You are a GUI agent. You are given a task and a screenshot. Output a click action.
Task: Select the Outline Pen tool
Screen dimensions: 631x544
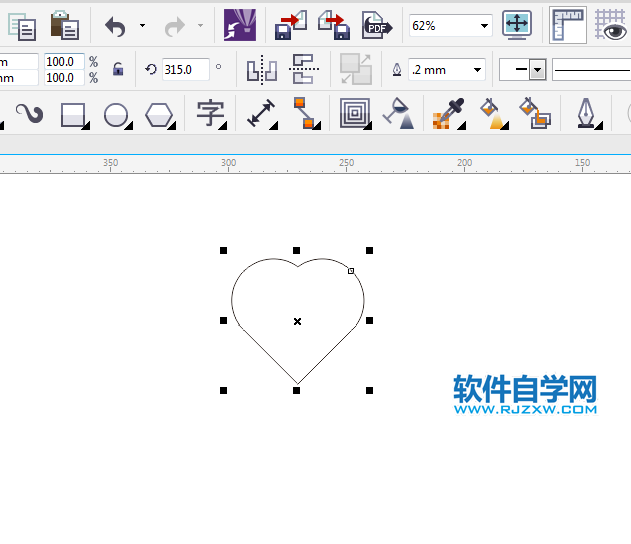588,114
